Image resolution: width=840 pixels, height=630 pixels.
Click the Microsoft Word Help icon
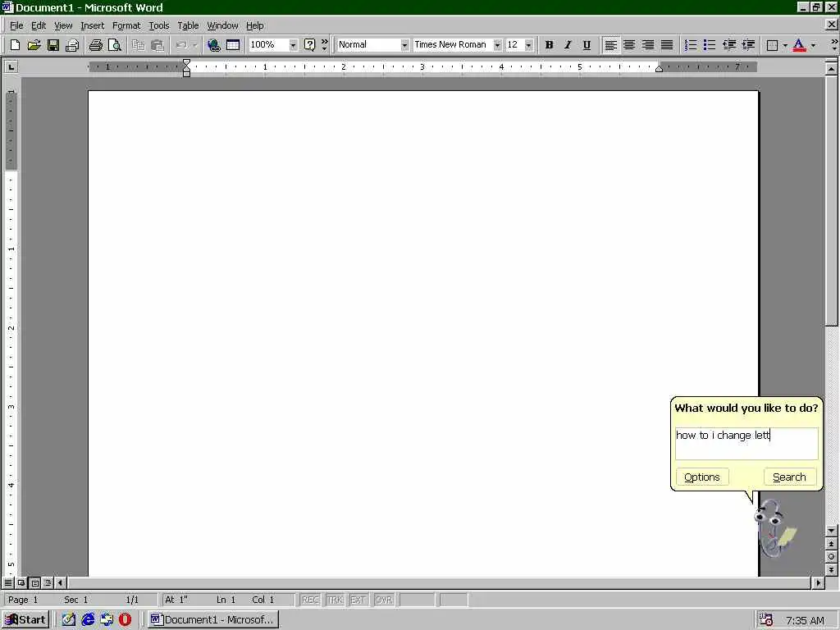pos(309,45)
